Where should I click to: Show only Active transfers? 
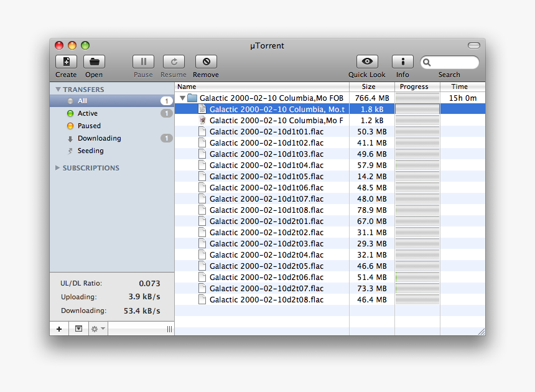point(87,113)
